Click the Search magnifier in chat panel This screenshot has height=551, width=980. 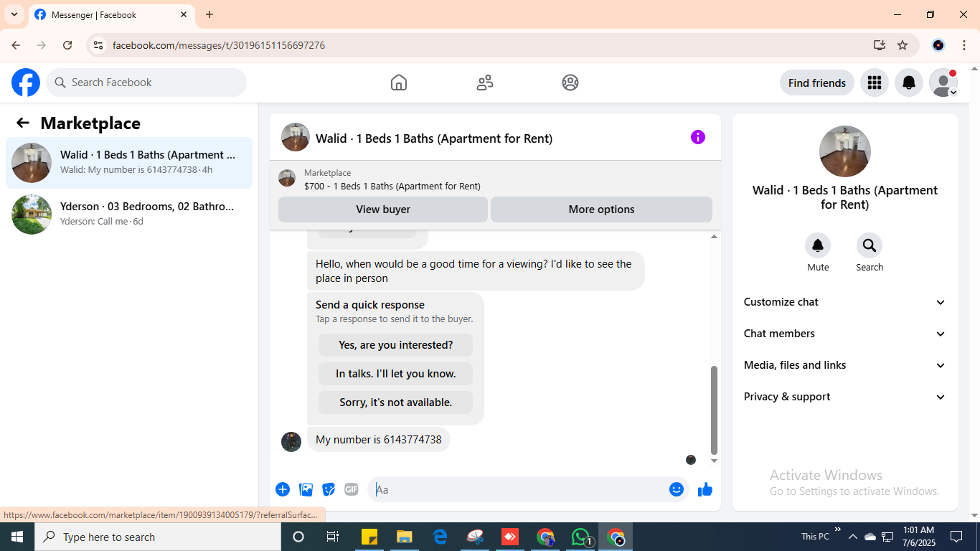click(870, 245)
